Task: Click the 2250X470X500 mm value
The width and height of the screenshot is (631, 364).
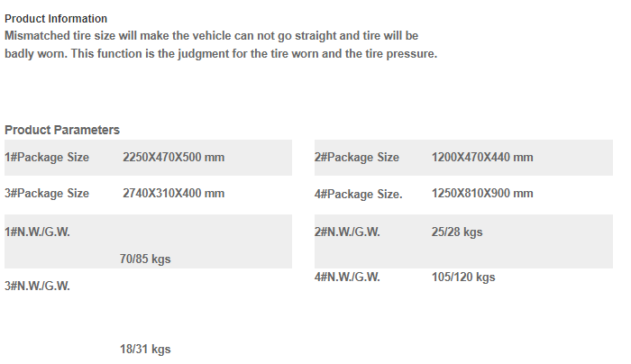Action: (173, 158)
